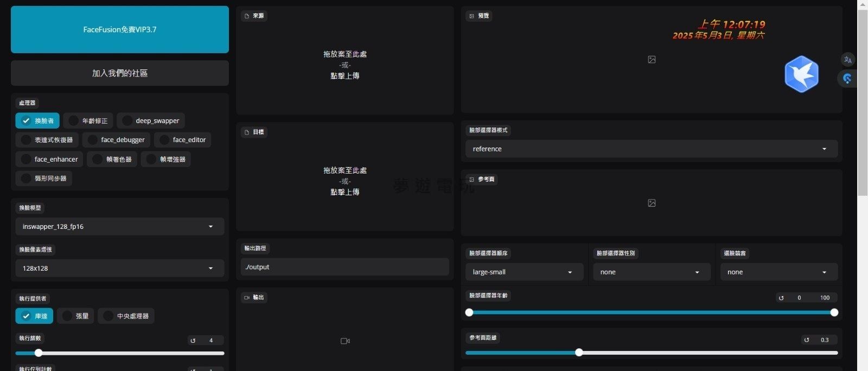Viewport: 868px width, 371px height.
Task: Open the inswapper_128_fp16 model dropdown
Action: point(119,227)
